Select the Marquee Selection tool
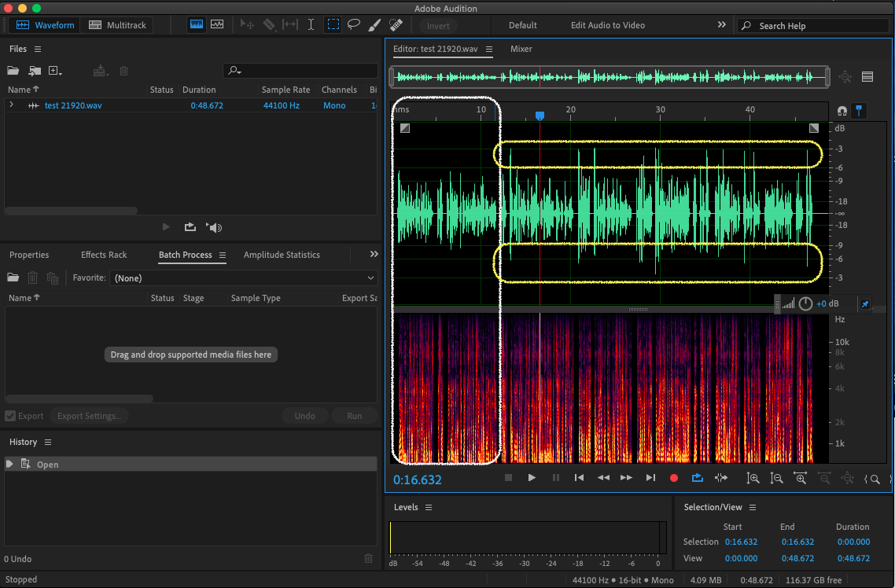 333,25
